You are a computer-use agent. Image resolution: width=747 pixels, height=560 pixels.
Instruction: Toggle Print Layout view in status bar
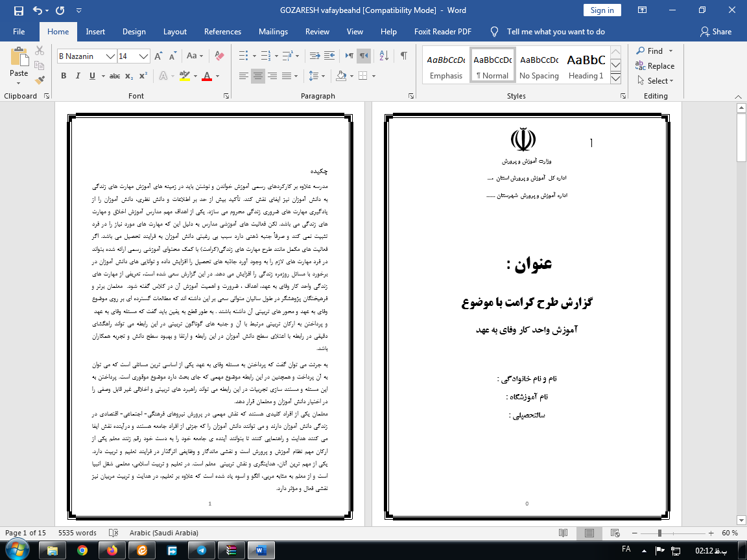[x=589, y=533]
